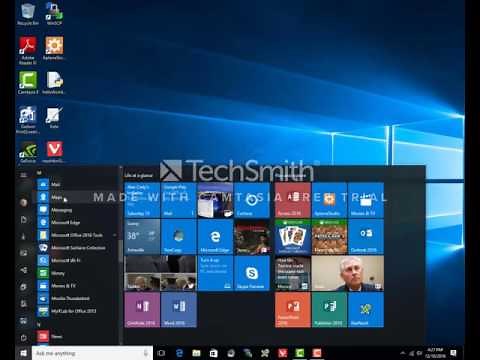The height and width of the screenshot is (360, 480).
Task: Open Money from the app list
Action: point(77,273)
